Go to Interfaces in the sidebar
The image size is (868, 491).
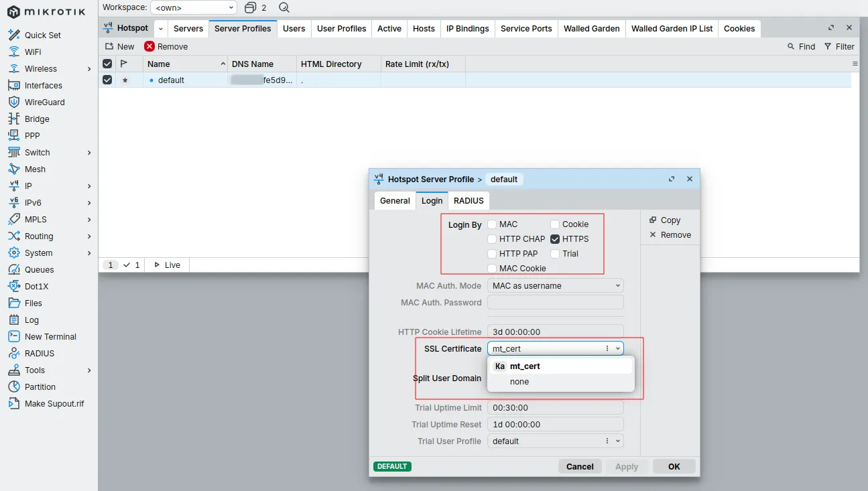click(x=44, y=85)
